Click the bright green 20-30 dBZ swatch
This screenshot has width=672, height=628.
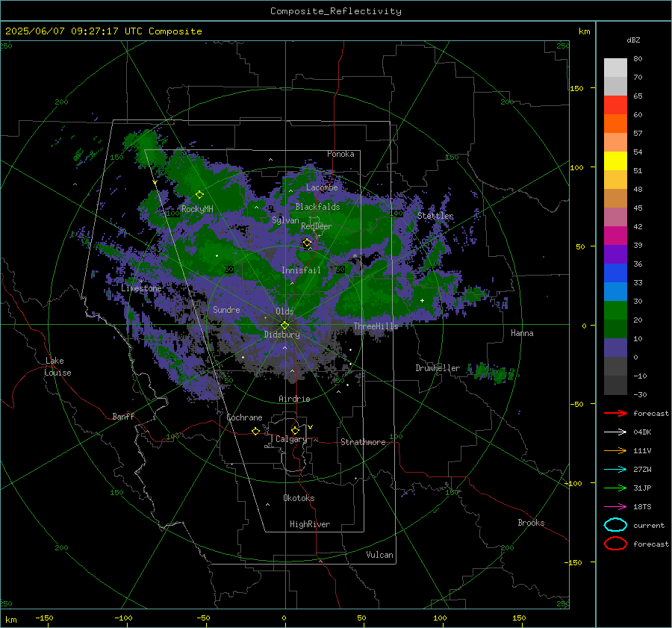(x=615, y=311)
